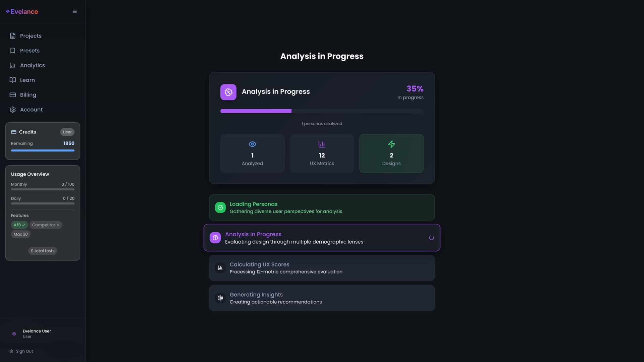Click the Analytics bar chart icon
Screen dimensions: 644x362
[x=13, y=65]
